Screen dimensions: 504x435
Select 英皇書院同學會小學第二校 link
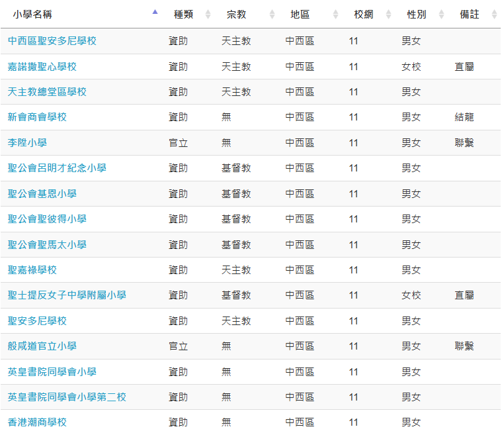67,397
